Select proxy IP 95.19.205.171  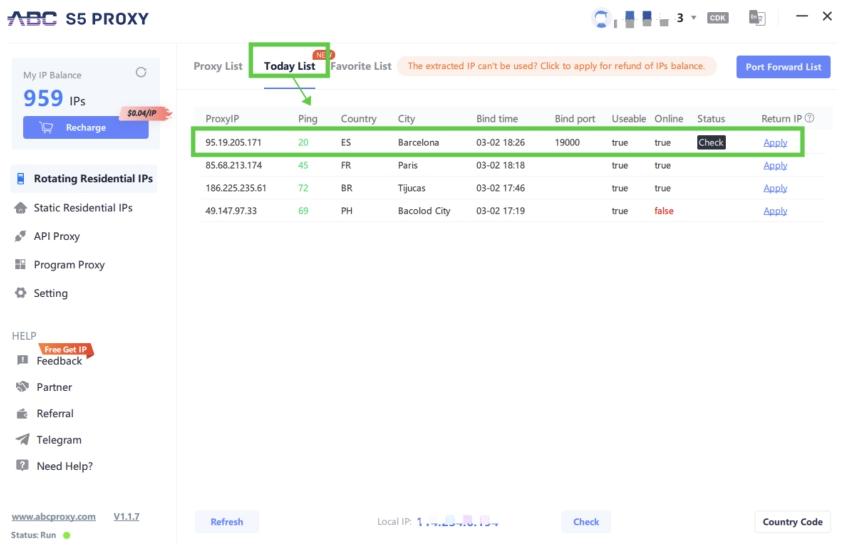coord(233,143)
